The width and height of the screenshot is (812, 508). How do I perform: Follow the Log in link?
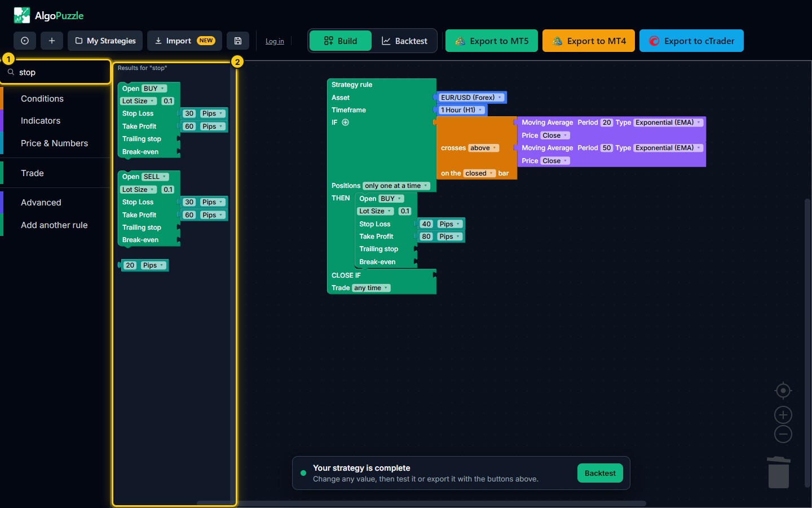275,41
